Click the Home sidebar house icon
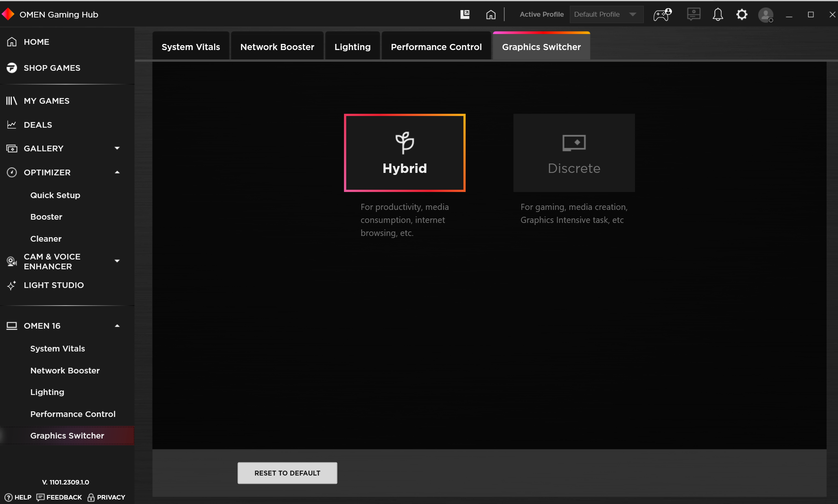This screenshot has width=838, height=504. tap(12, 42)
